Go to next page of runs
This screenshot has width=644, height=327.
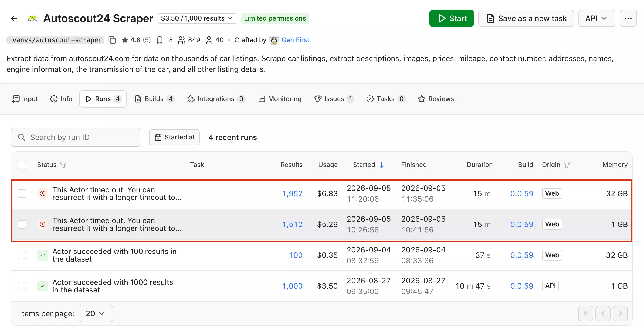(620, 313)
